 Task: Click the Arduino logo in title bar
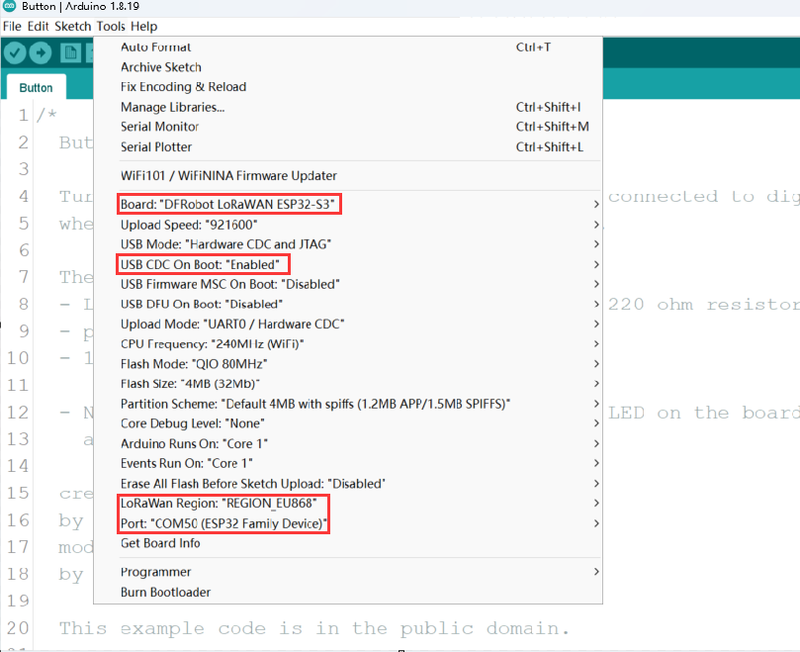point(9,7)
